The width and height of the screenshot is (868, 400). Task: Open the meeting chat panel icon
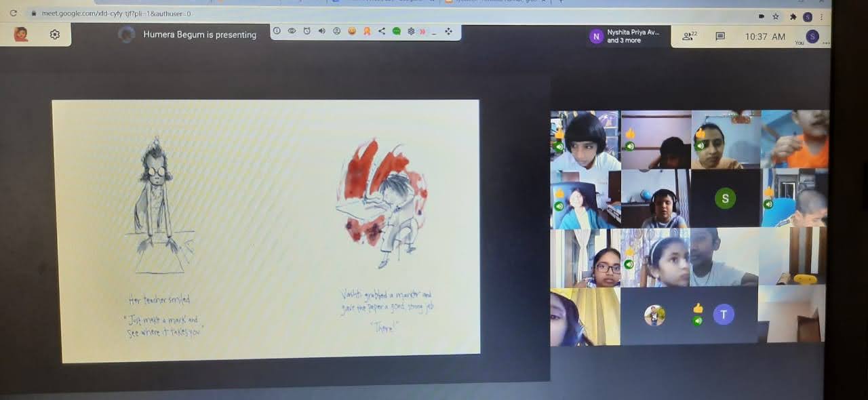coord(720,37)
